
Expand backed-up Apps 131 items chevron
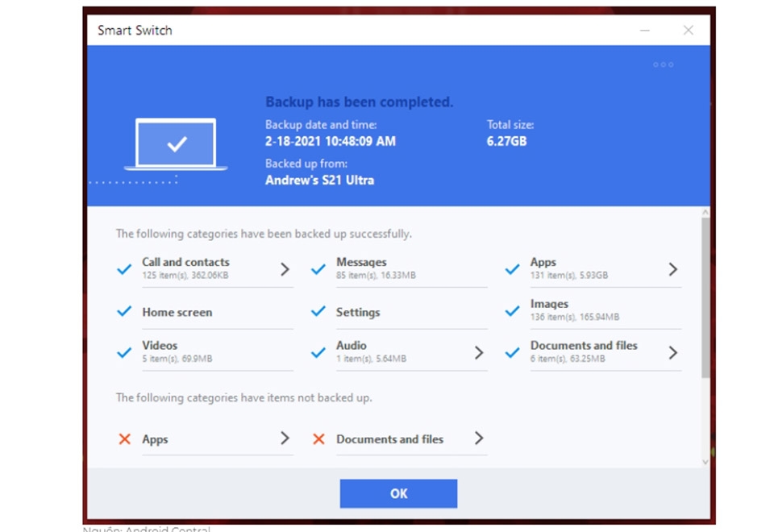[672, 269]
